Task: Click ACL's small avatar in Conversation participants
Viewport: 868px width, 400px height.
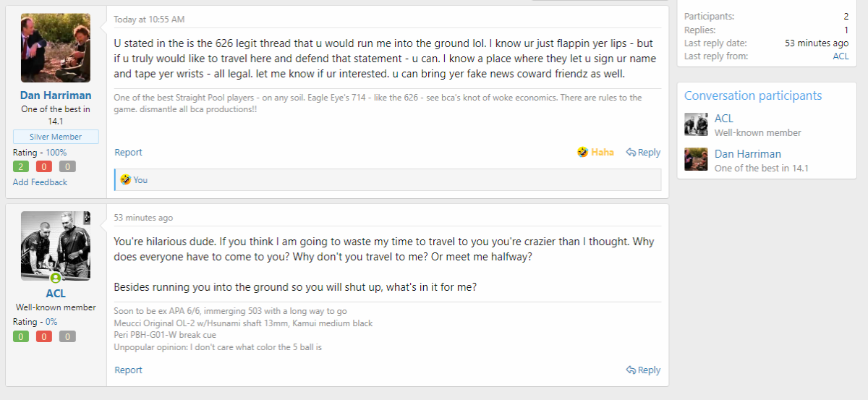Action: pyautogui.click(x=696, y=124)
